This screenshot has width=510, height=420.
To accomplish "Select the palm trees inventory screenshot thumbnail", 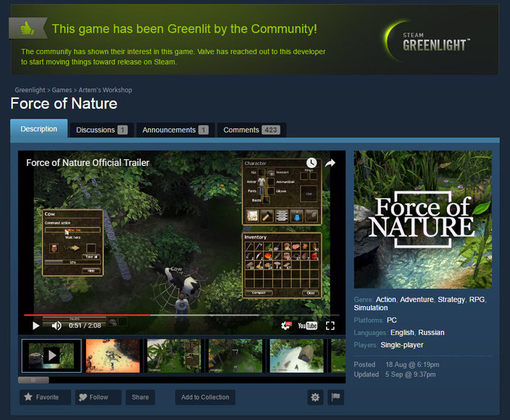I will pos(174,356).
